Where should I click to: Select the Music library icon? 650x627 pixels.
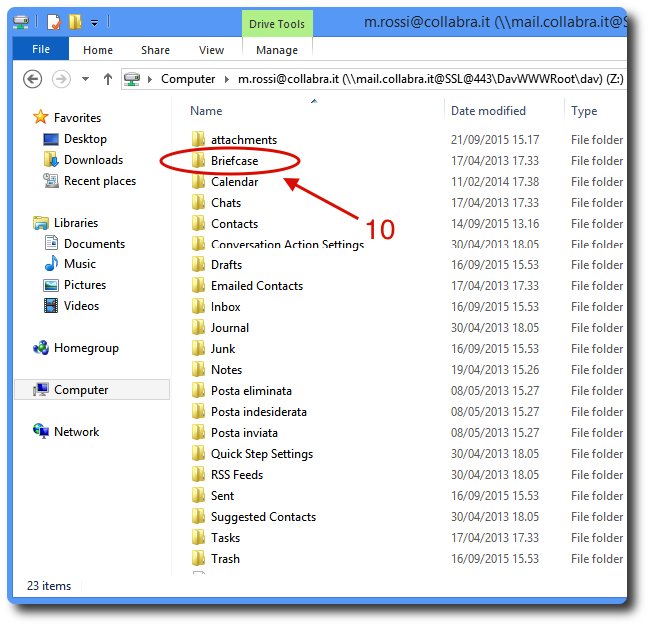52,264
